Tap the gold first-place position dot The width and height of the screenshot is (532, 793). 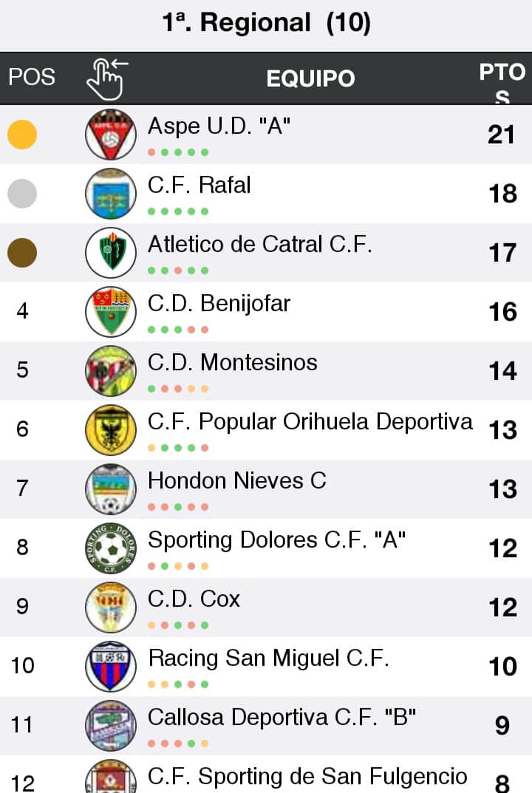22,135
